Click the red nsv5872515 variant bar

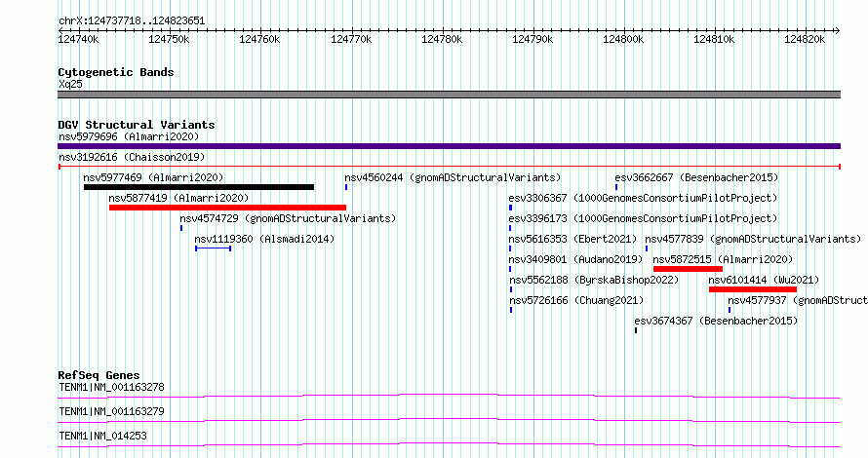point(689,269)
